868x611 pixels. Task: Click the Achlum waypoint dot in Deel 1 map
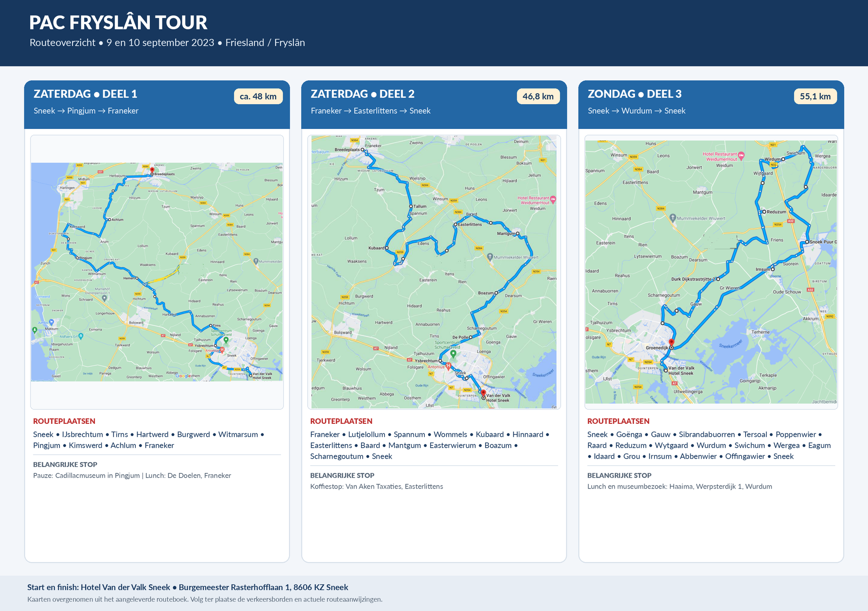109,219
